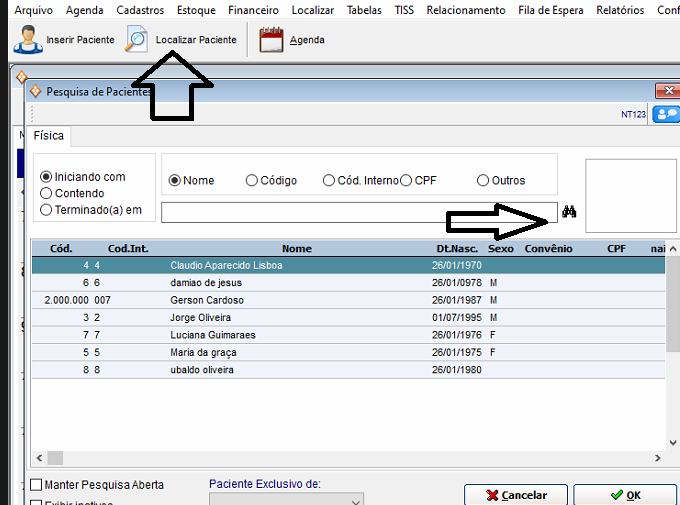
Task: Click the blue user chat icon
Action: tap(664, 114)
